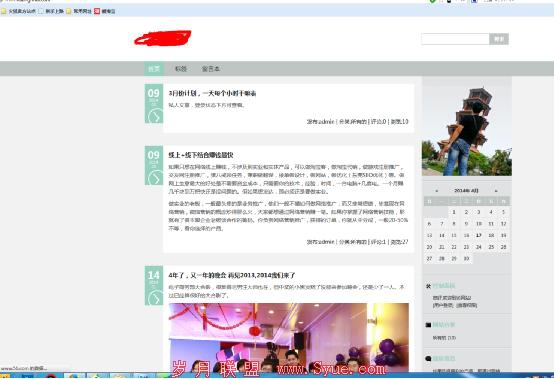Click the 用户登录 link in the sidebar
The image size is (554, 379).
pos(443,305)
